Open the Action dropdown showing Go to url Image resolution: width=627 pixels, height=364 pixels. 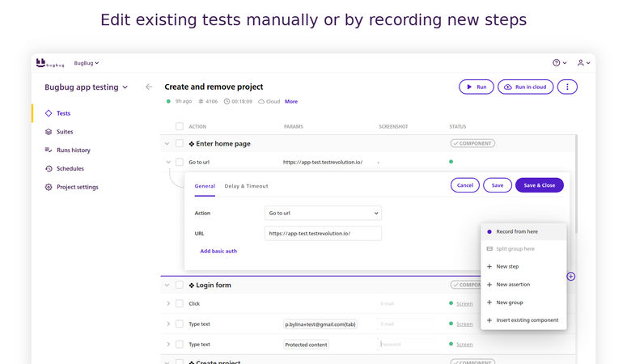pyautogui.click(x=323, y=214)
